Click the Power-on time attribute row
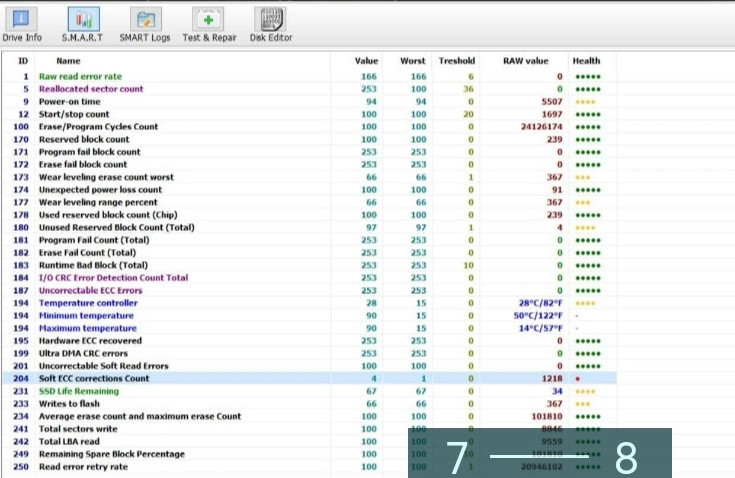 tap(71, 102)
